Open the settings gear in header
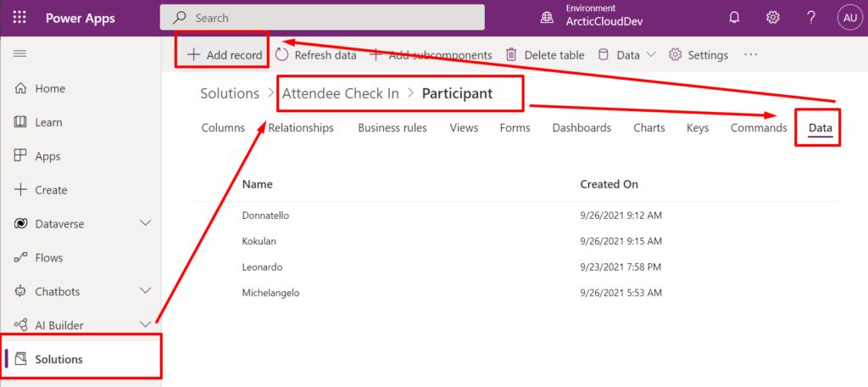The width and height of the screenshot is (868, 387). tap(772, 18)
